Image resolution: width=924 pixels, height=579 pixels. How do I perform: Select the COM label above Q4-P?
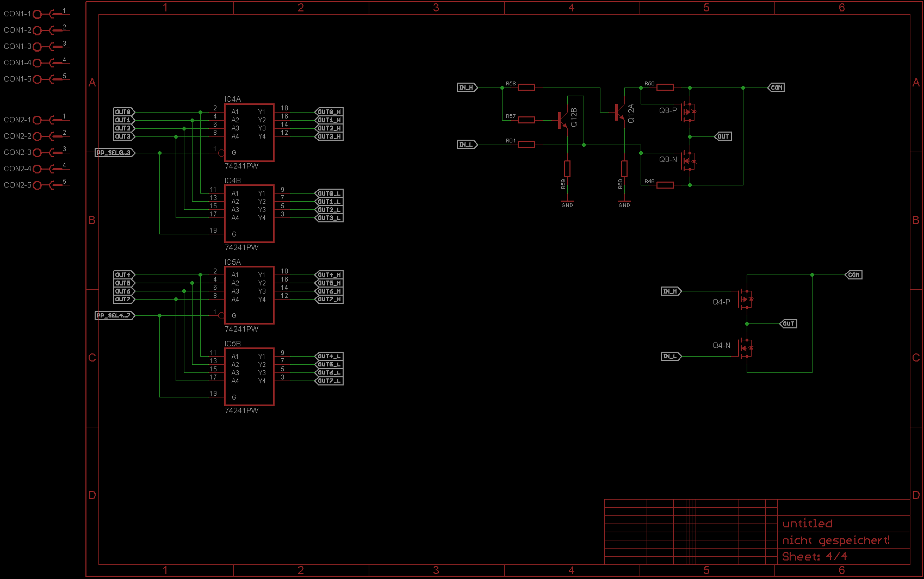(x=853, y=275)
